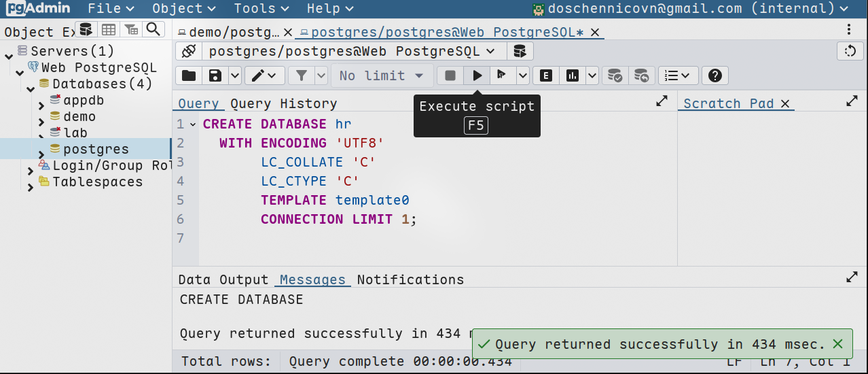The image size is (868, 374).
Task: Open the No limit rows dropdown
Action: tap(382, 75)
